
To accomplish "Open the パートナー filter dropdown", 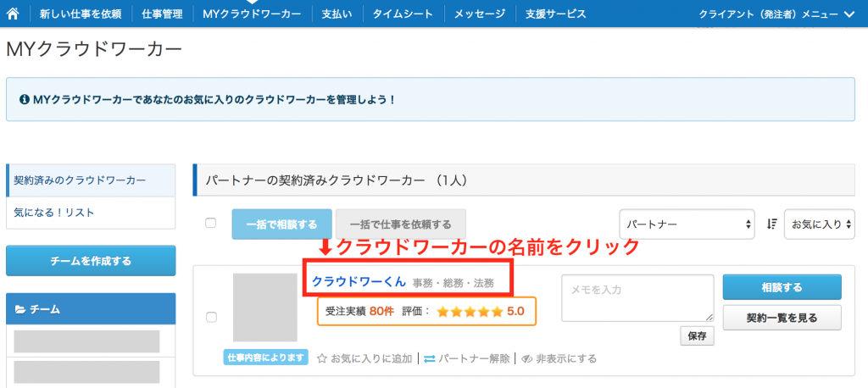I will tap(687, 224).
